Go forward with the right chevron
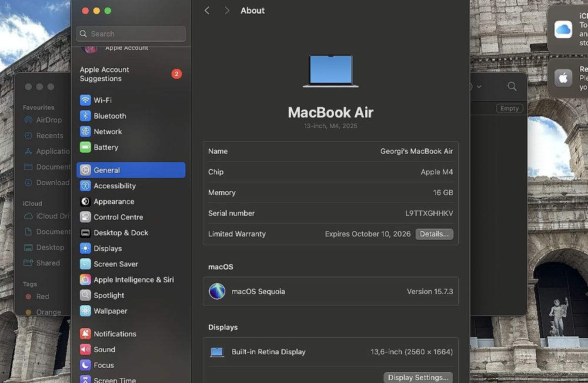Viewport: 588px width, 383px height. coord(226,11)
